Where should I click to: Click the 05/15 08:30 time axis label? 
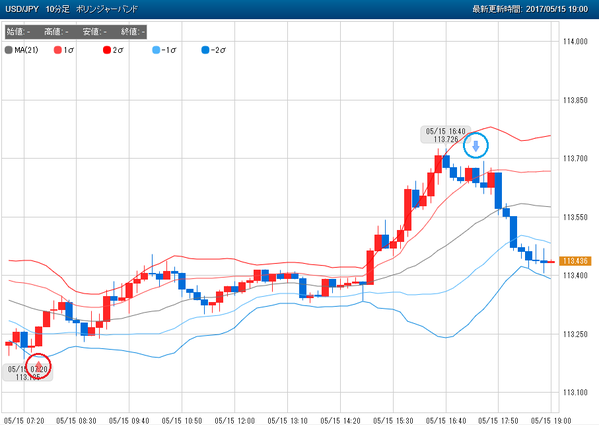pyautogui.click(x=76, y=420)
